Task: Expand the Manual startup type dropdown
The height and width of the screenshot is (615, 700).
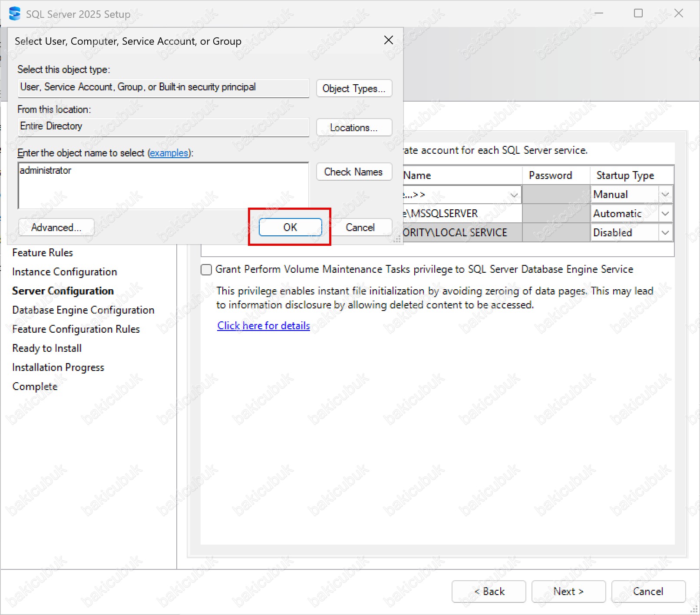Action: [x=665, y=195]
